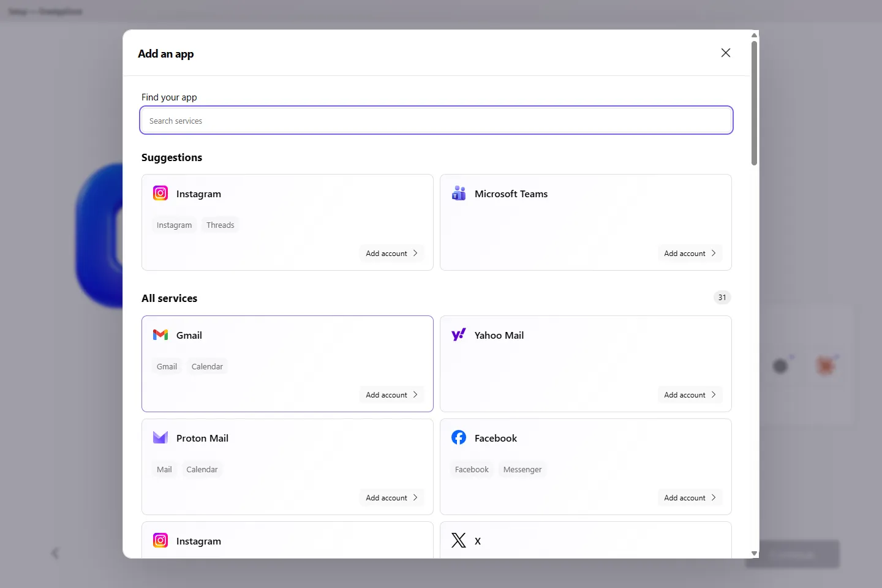Image resolution: width=882 pixels, height=588 pixels.
Task: Close the Add an app dialog
Action: click(726, 53)
